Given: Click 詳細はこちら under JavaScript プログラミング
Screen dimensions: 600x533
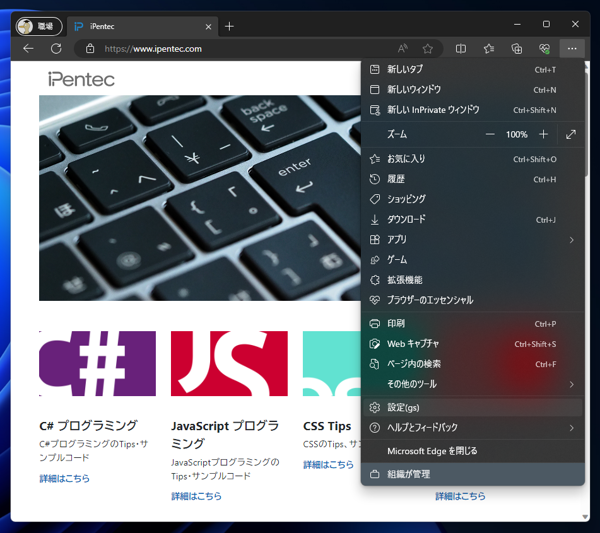Looking at the screenshot, I should (196, 496).
